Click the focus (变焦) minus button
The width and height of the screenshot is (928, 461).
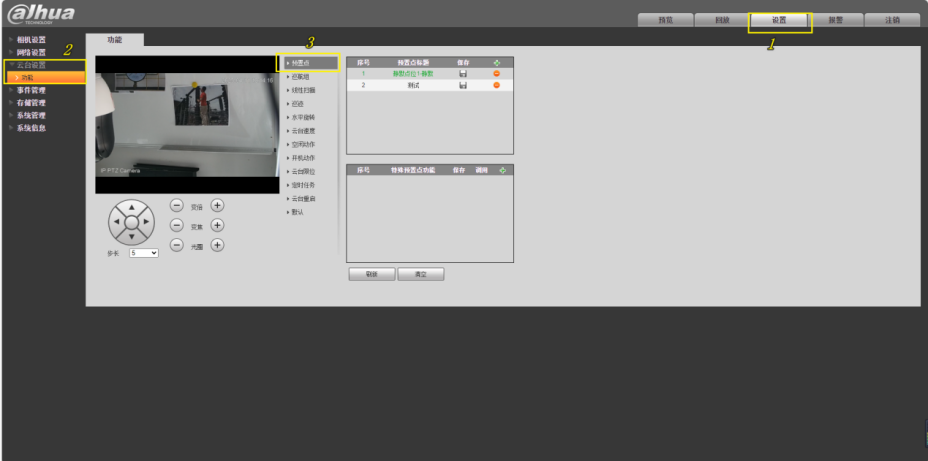(176, 225)
